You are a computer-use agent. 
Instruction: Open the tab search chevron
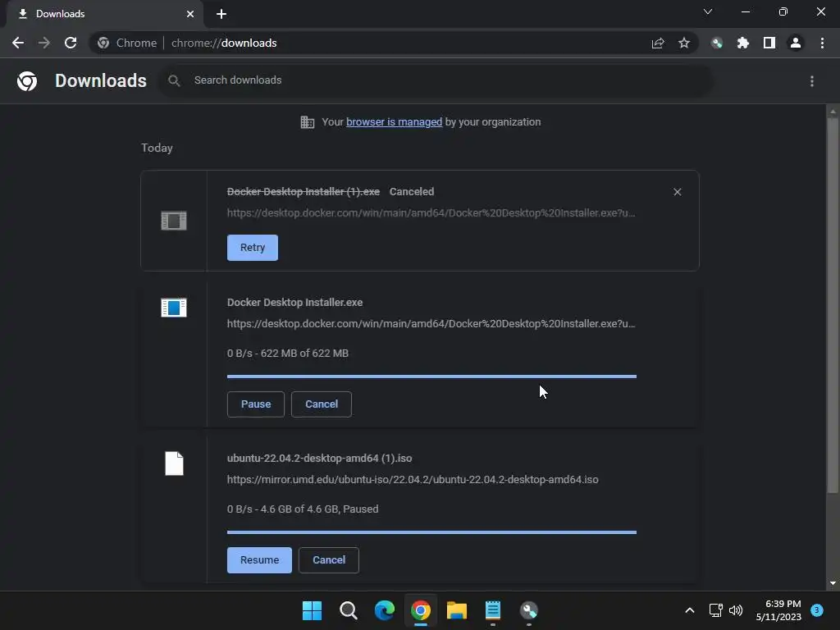pyautogui.click(x=708, y=11)
